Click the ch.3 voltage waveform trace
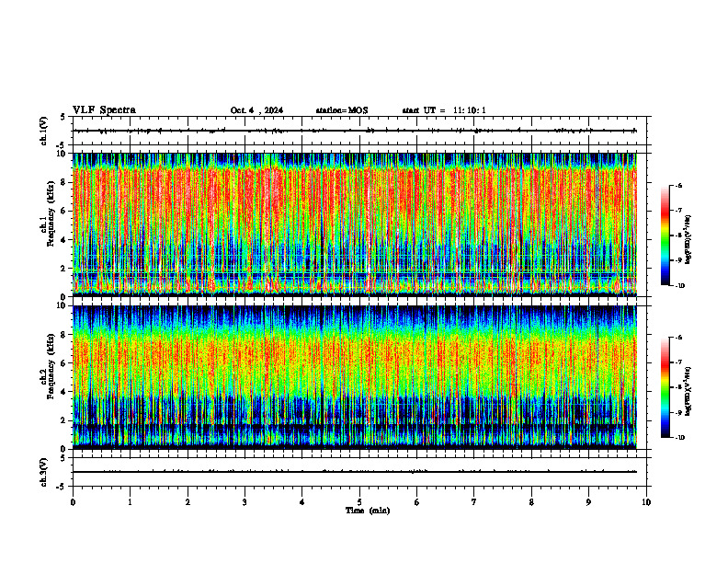The width and height of the screenshot is (728, 563). point(355,472)
